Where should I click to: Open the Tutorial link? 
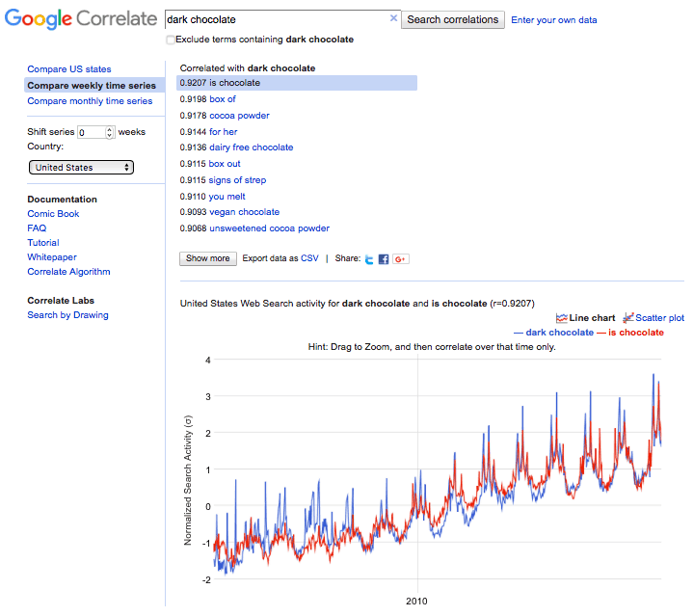42,243
